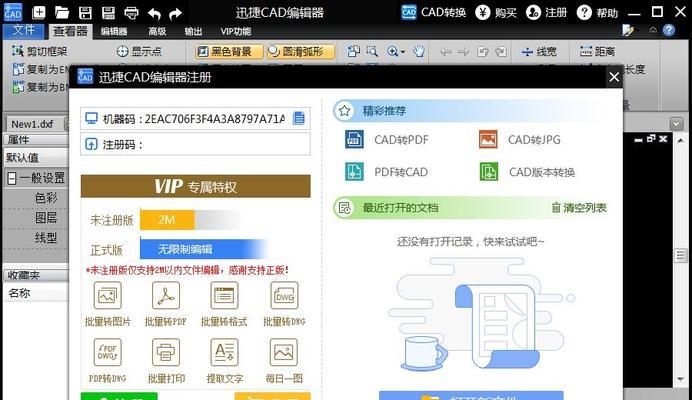Click the VIP 专属特权 banner
692x400 pixels.
point(195,186)
